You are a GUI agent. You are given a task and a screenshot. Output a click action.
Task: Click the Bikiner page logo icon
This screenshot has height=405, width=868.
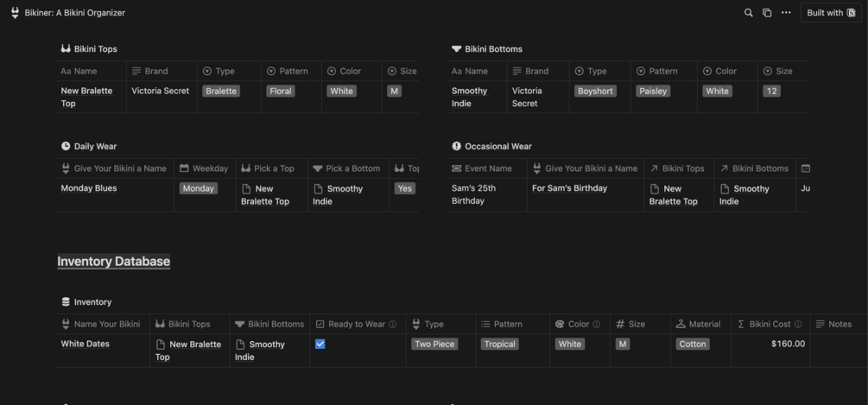point(15,13)
